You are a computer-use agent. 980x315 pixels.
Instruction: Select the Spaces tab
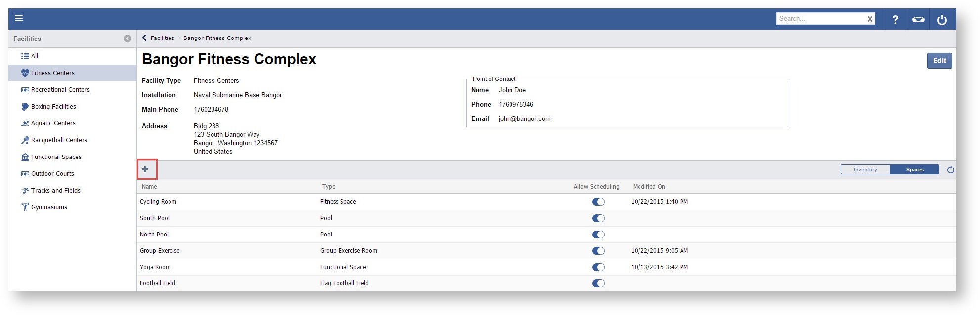pos(914,170)
